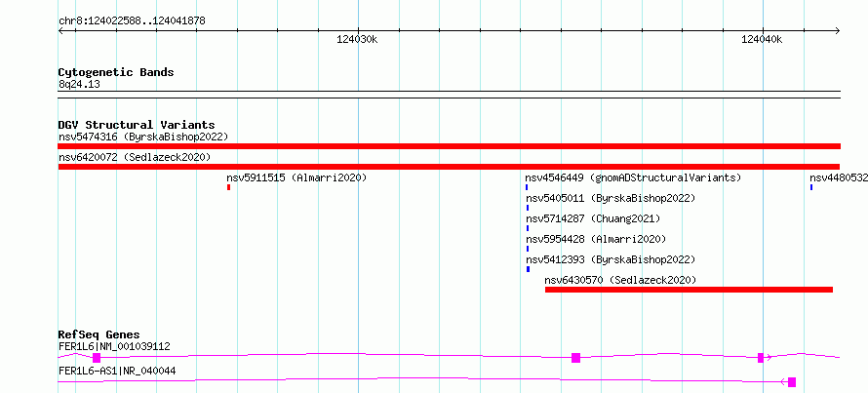Select the 8q24.13 band label
Image resolution: width=868 pixels, height=393 pixels.
click(x=79, y=85)
